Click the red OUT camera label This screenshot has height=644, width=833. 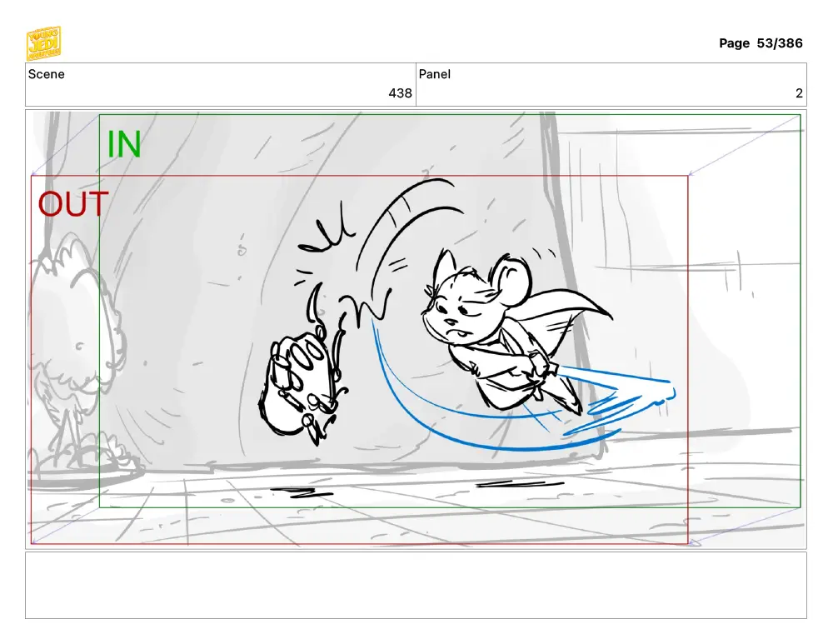tap(73, 204)
